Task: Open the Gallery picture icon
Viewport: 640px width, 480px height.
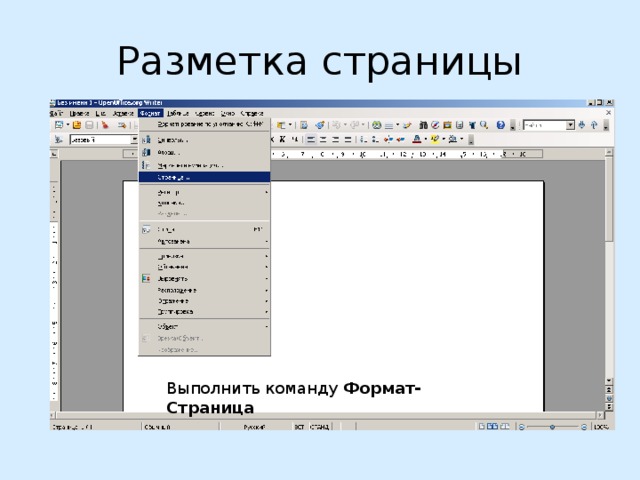Action: [x=447, y=125]
